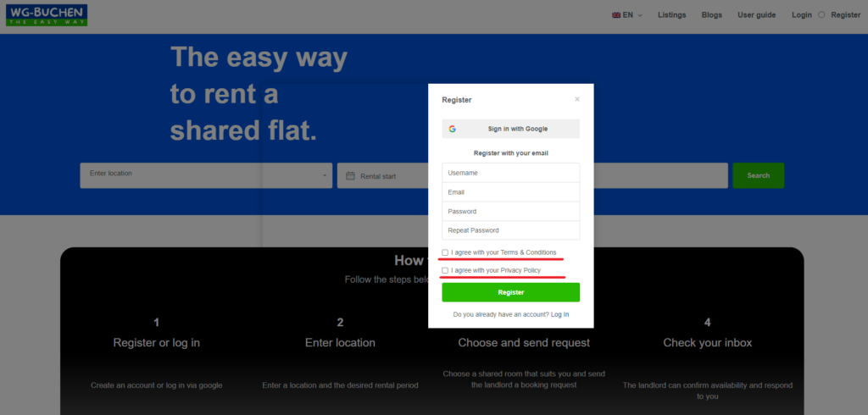Tick the Terms & Conditions checkbox
The width and height of the screenshot is (868, 415).
(x=445, y=253)
